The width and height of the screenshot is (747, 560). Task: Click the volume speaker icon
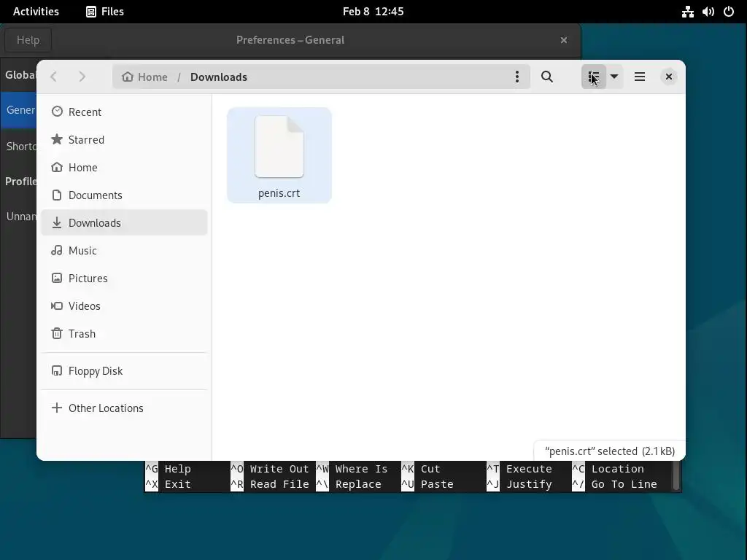tap(708, 12)
